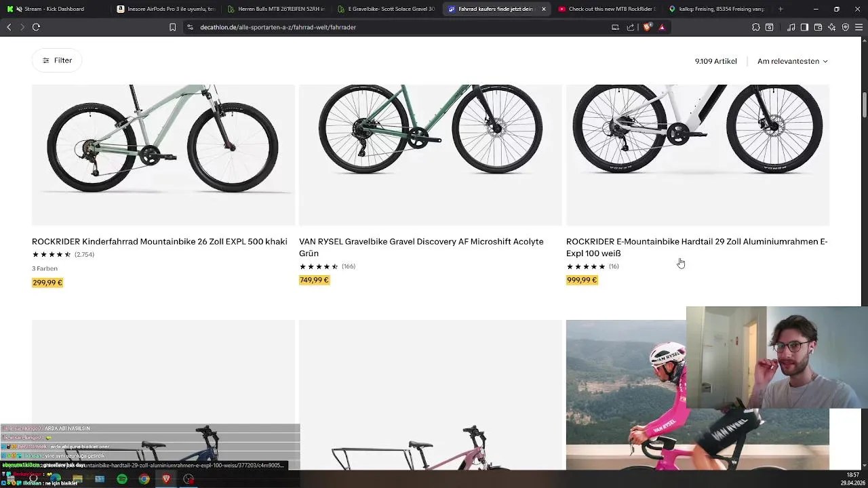Toggle Brave VPN shield button

846,27
